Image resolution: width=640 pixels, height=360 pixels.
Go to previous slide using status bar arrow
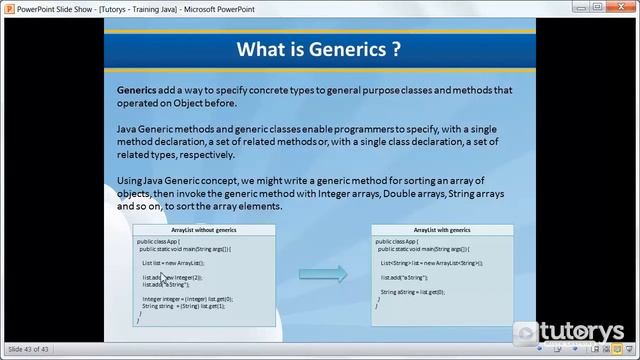[x=539, y=349]
